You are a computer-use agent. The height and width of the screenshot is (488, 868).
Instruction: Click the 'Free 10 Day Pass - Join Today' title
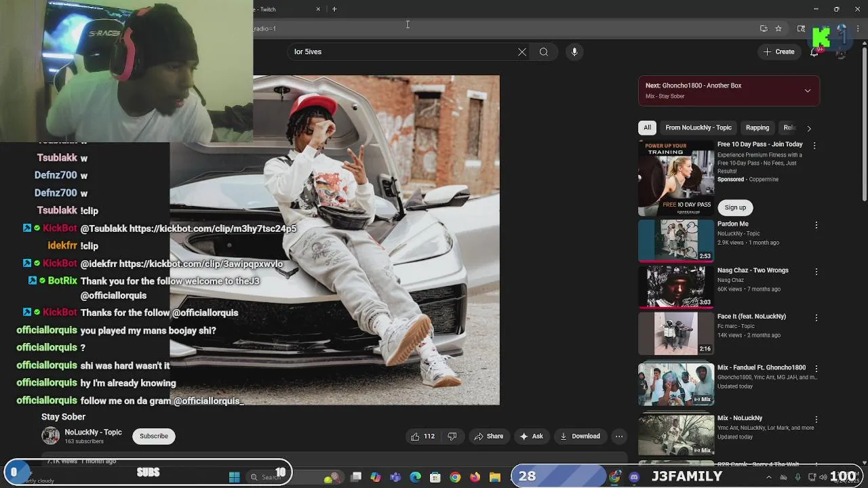pyautogui.click(x=759, y=144)
